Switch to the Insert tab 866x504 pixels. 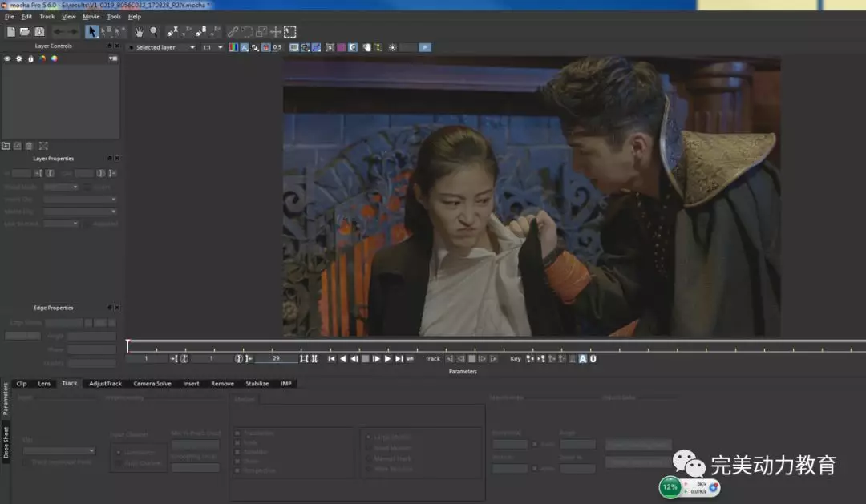pos(191,384)
